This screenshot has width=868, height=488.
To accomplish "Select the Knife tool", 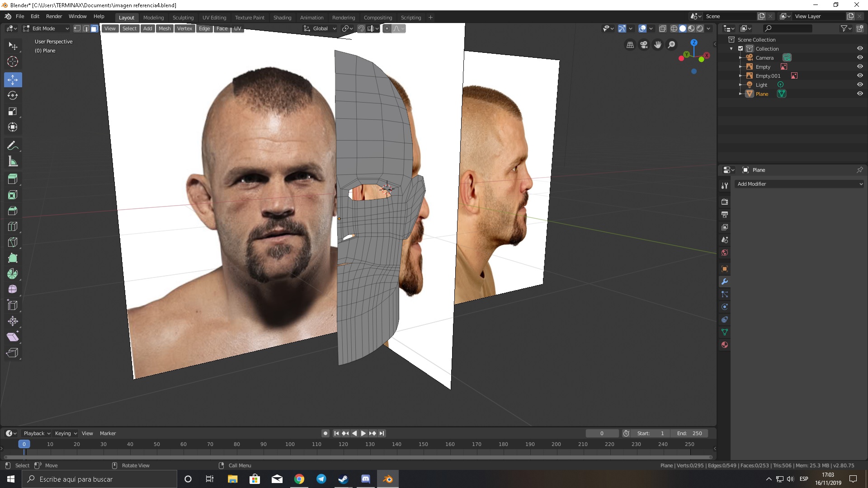I will click(13, 242).
